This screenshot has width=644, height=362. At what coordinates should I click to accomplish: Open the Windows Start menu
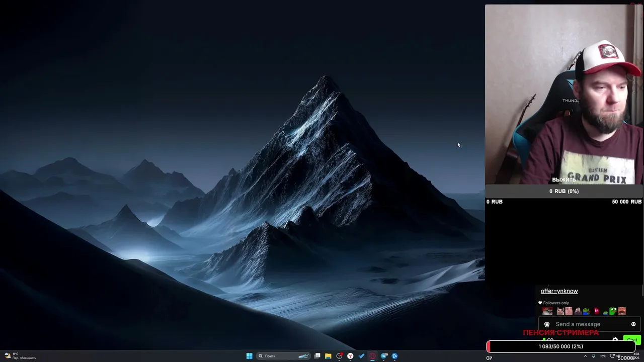click(249, 356)
